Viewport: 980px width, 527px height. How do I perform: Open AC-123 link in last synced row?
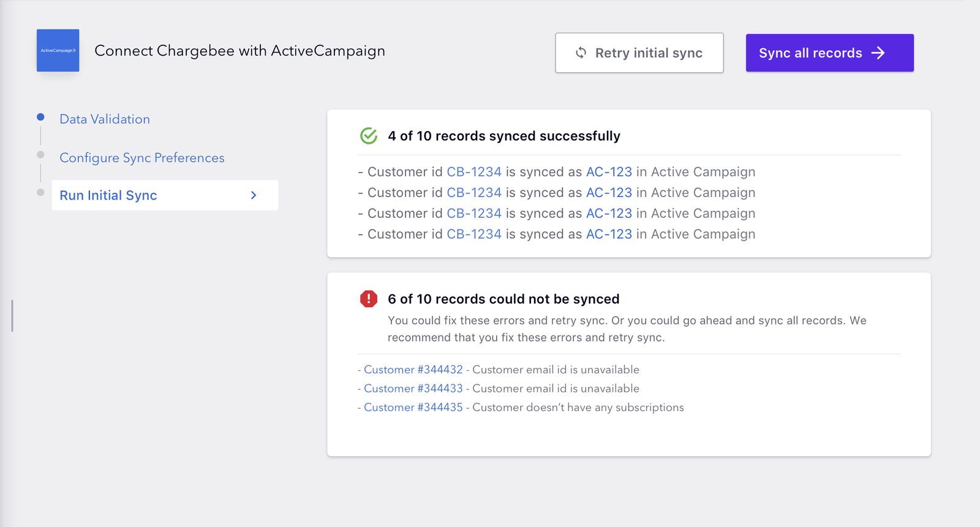pos(609,234)
